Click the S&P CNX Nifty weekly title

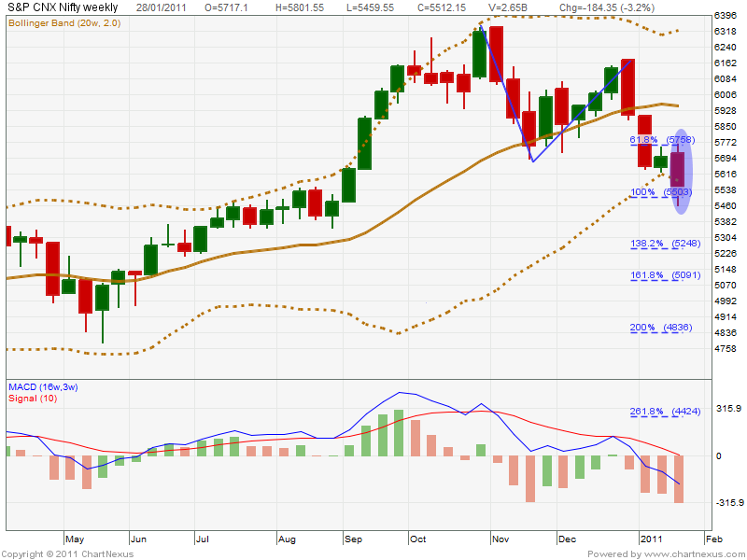(63, 7)
